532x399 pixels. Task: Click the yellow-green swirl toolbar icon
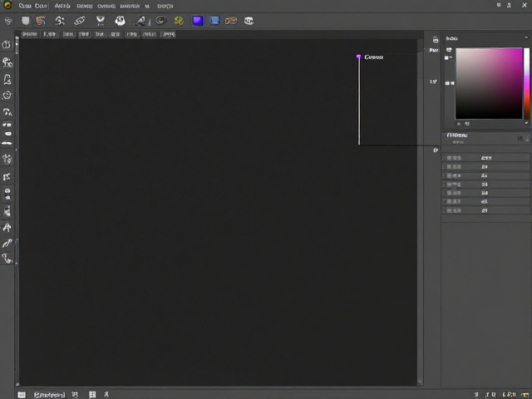[179, 21]
